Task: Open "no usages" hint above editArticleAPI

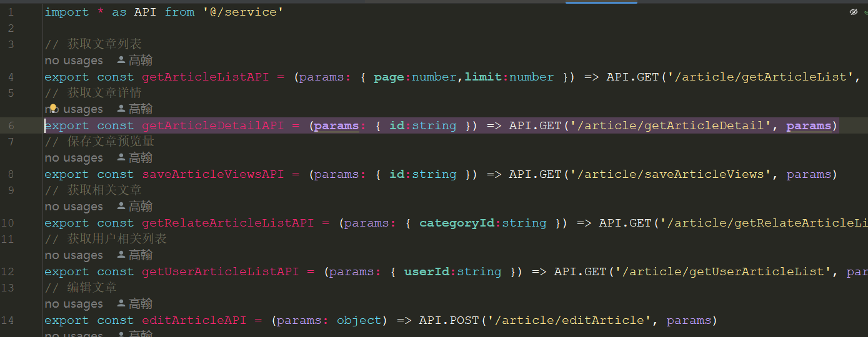Action: pyautogui.click(x=73, y=304)
